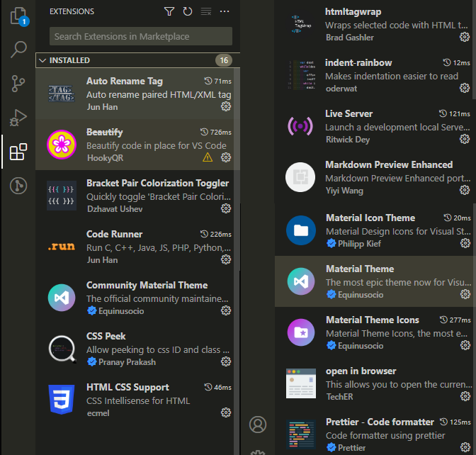Viewport: 476px width, 455px height.
Task: Click publisher name Ritwick Dey
Action: 348,140
